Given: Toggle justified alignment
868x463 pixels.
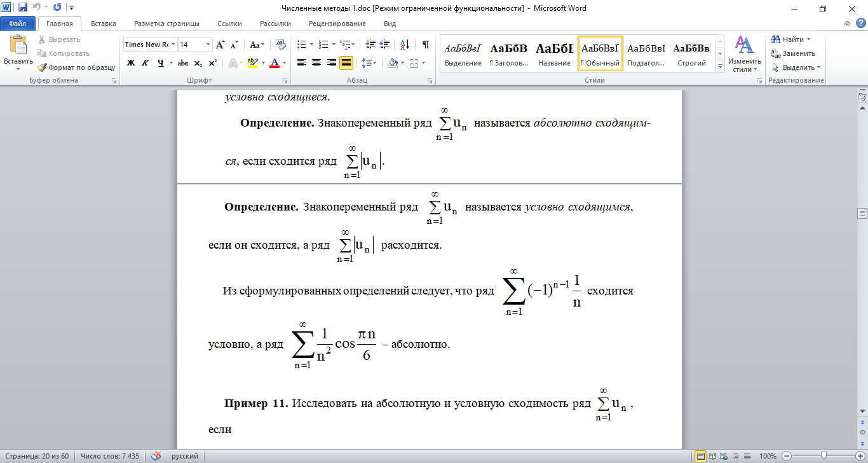Looking at the screenshot, I should click(347, 63).
